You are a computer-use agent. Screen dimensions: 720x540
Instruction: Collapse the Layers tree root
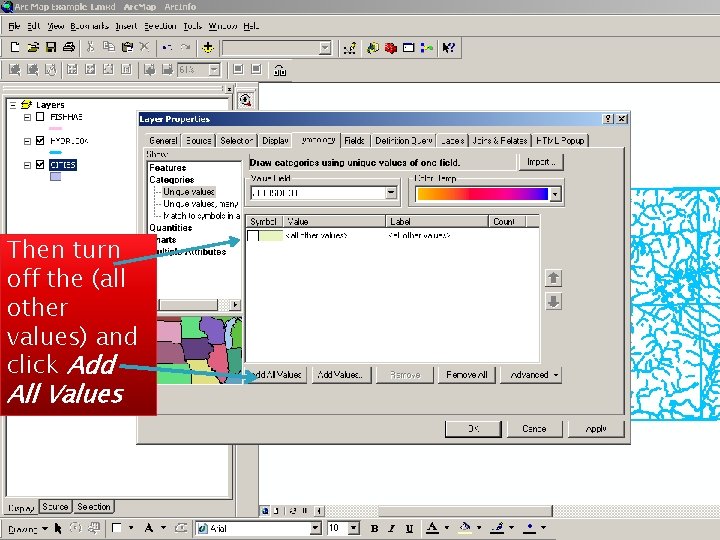tap(13, 105)
